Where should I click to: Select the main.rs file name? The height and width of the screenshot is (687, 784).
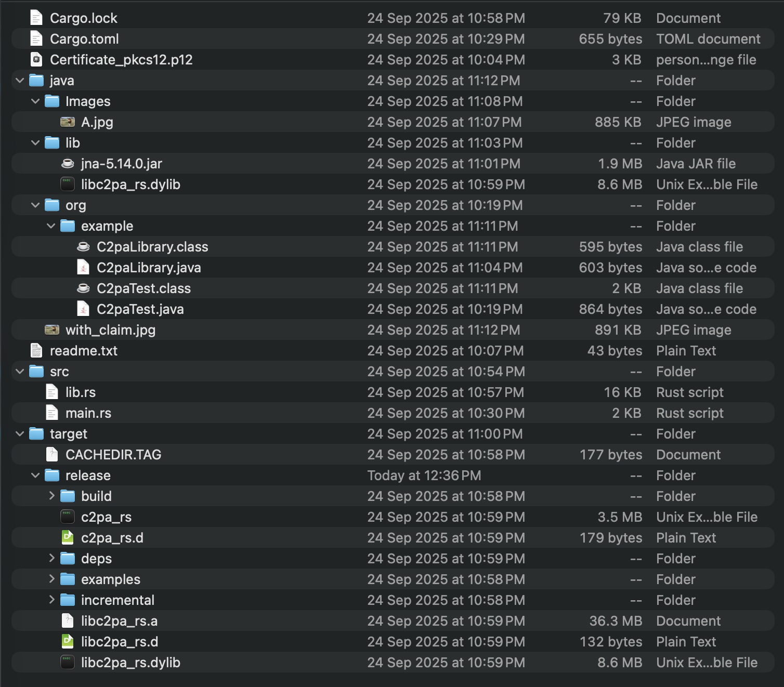[88, 413]
